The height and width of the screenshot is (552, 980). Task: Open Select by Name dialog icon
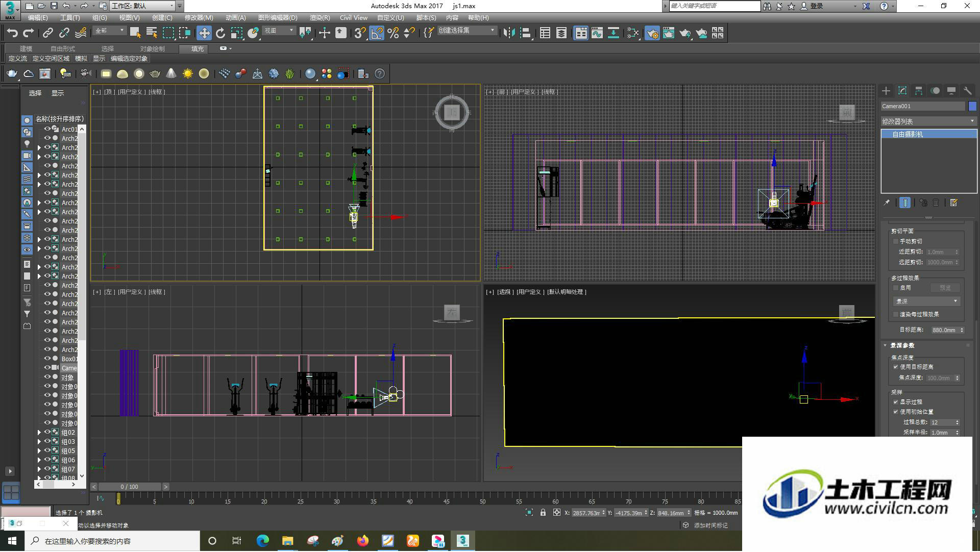point(152,33)
